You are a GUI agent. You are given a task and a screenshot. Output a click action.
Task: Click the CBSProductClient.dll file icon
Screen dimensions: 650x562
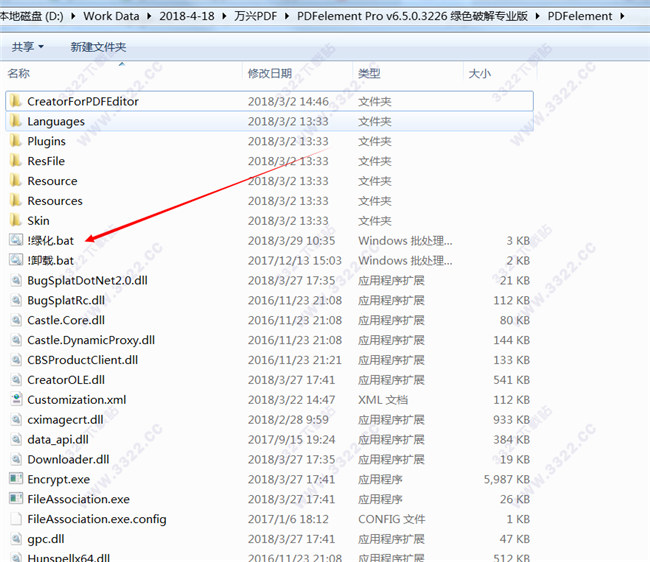16,360
